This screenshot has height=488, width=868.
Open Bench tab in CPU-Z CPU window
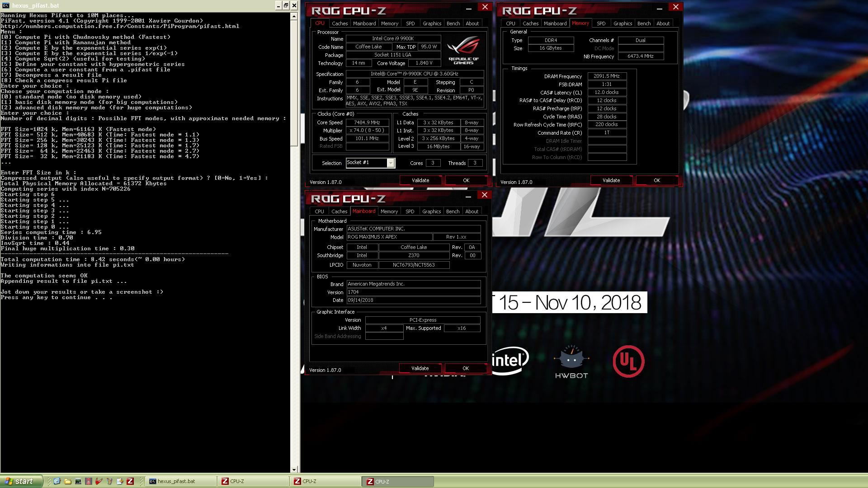click(453, 23)
